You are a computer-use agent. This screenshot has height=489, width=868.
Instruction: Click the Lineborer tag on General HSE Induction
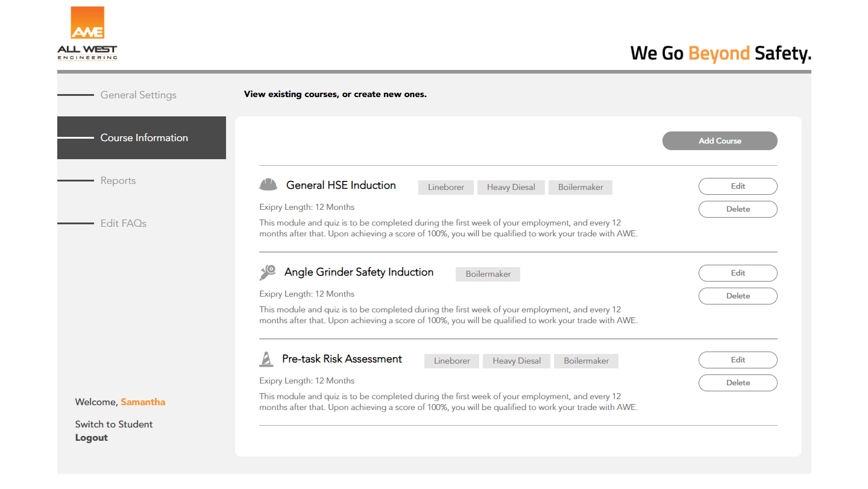(x=446, y=188)
